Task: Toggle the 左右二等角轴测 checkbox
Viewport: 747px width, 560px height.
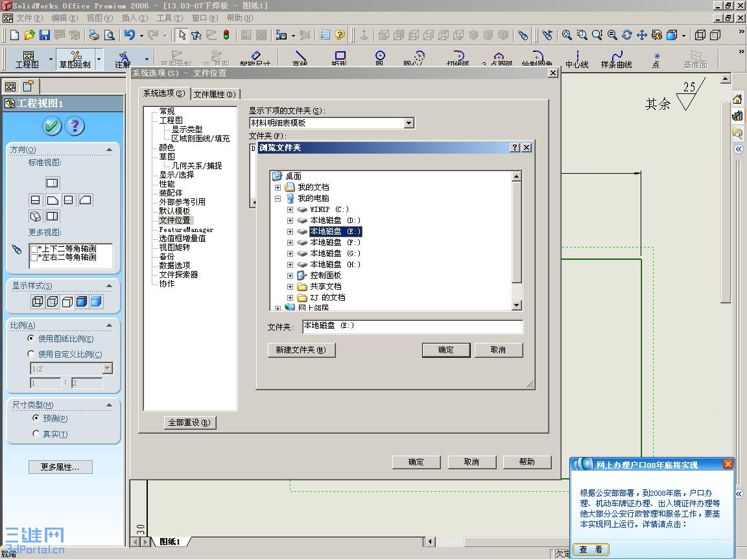Action: click(x=34, y=257)
